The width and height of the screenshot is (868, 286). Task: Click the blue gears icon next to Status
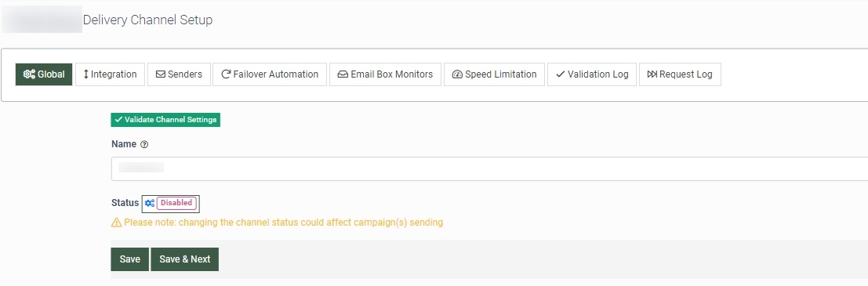pos(150,203)
